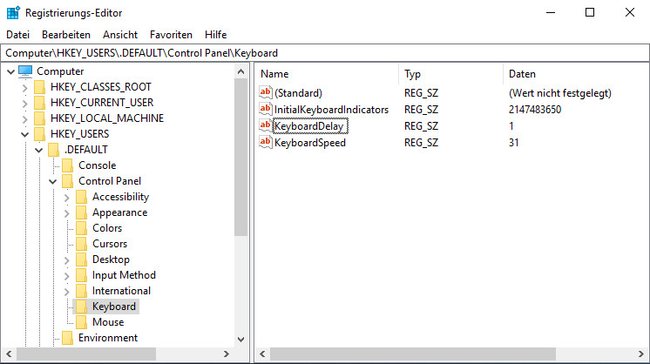
Task: Select the InitialKeyboardIndicators value name
Action: [331, 109]
